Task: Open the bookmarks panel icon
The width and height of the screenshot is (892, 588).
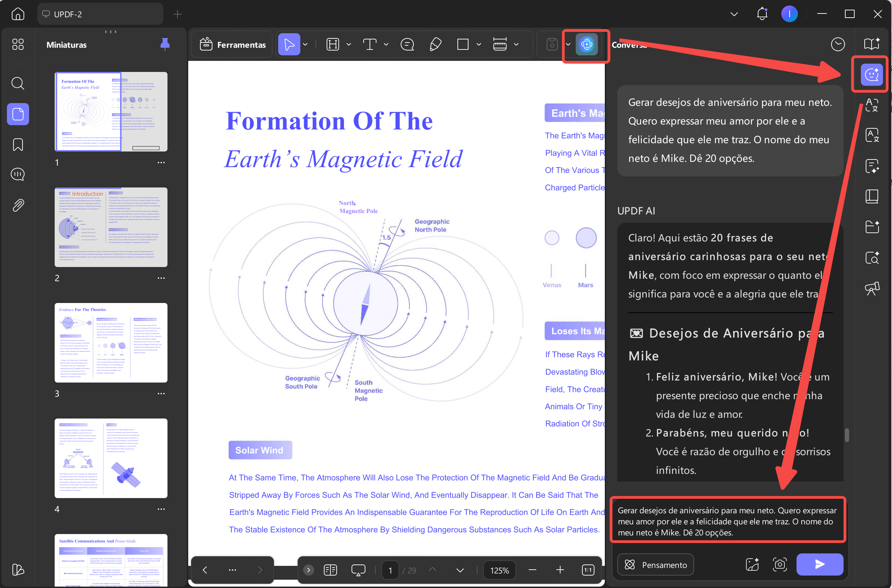Action: tap(18, 144)
